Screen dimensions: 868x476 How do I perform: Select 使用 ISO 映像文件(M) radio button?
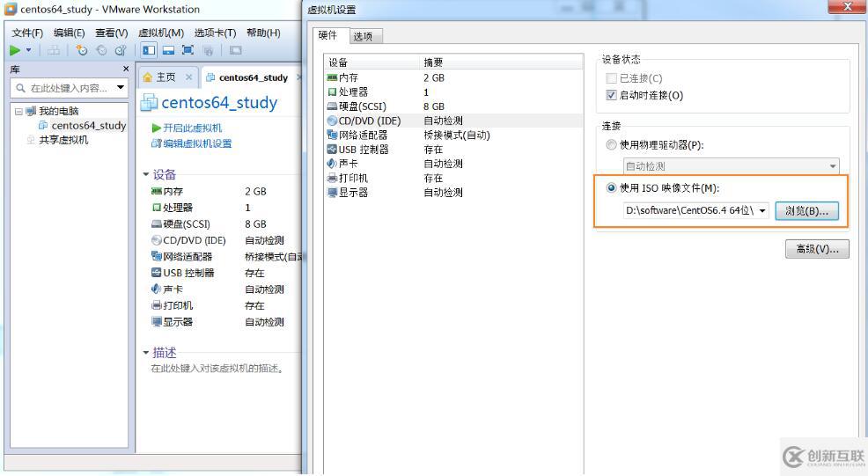tap(611, 188)
